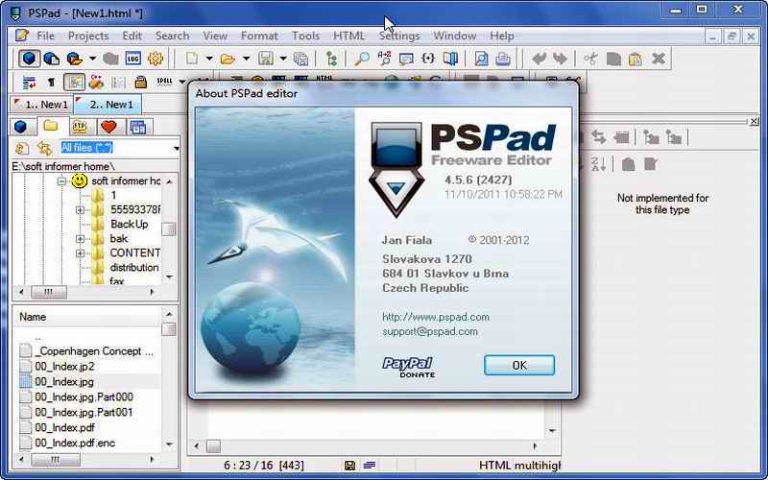Click the LOG window icon in toolbar
This screenshot has height=480, width=768.
pos(133,58)
